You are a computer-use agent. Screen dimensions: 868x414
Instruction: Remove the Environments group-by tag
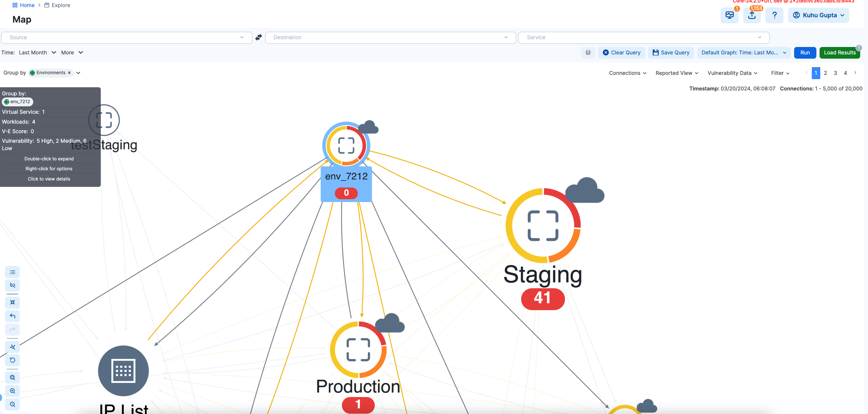pyautogui.click(x=69, y=73)
